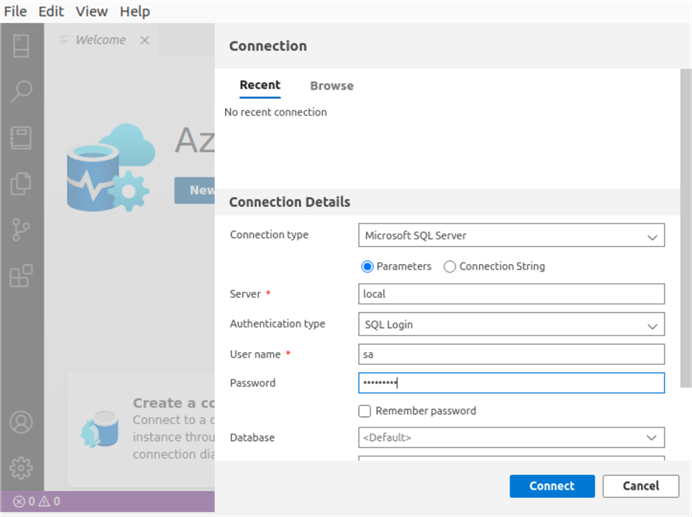Enable the Remember password checkbox
This screenshot has width=692, height=517.
[365, 411]
